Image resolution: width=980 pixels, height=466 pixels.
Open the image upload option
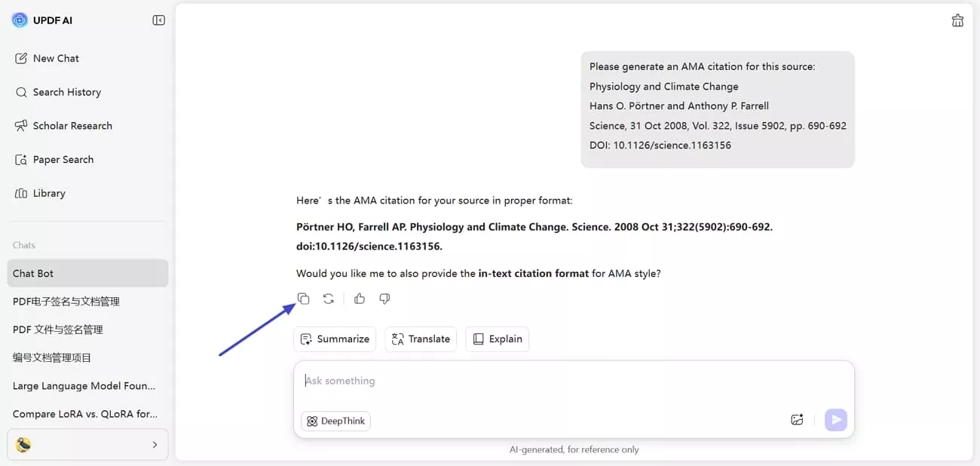coord(797,419)
